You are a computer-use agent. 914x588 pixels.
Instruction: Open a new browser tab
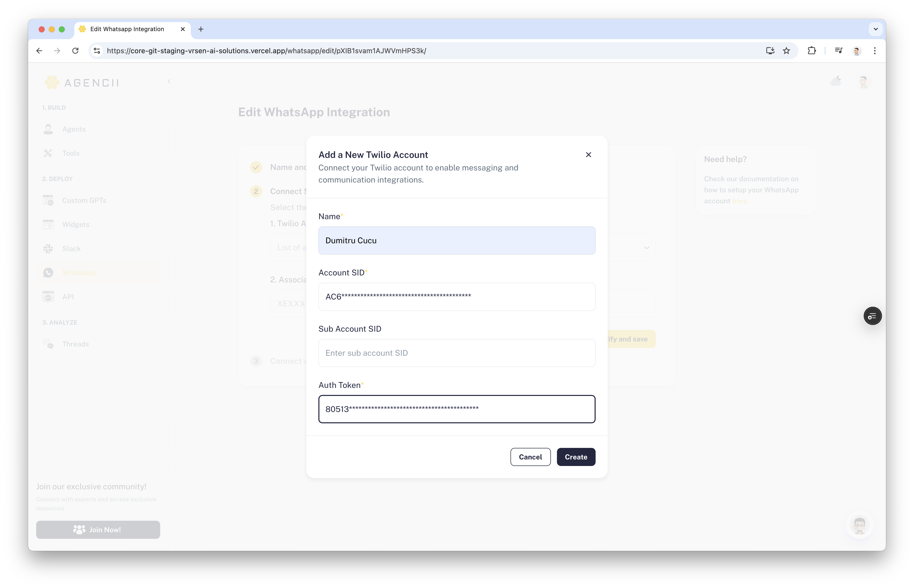[x=201, y=29]
